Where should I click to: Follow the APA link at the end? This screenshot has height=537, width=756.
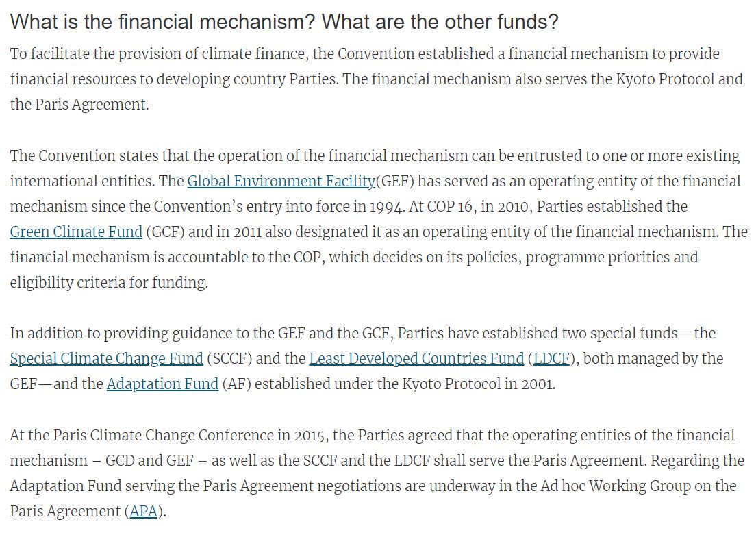pyautogui.click(x=144, y=512)
